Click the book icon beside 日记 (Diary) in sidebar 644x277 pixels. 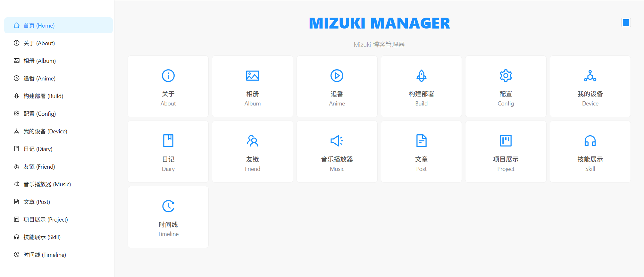click(x=17, y=149)
